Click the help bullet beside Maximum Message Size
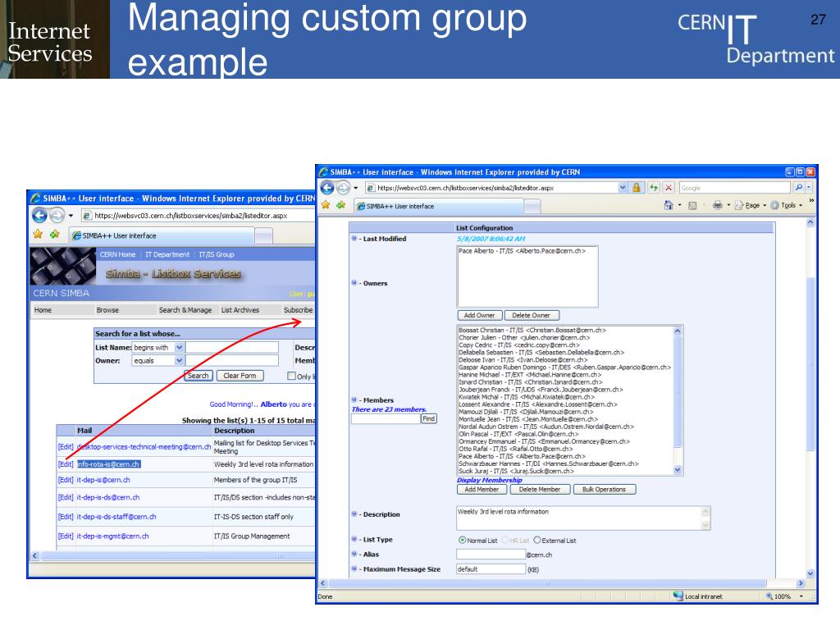Image resolution: width=840 pixels, height=630 pixels. 354,568
